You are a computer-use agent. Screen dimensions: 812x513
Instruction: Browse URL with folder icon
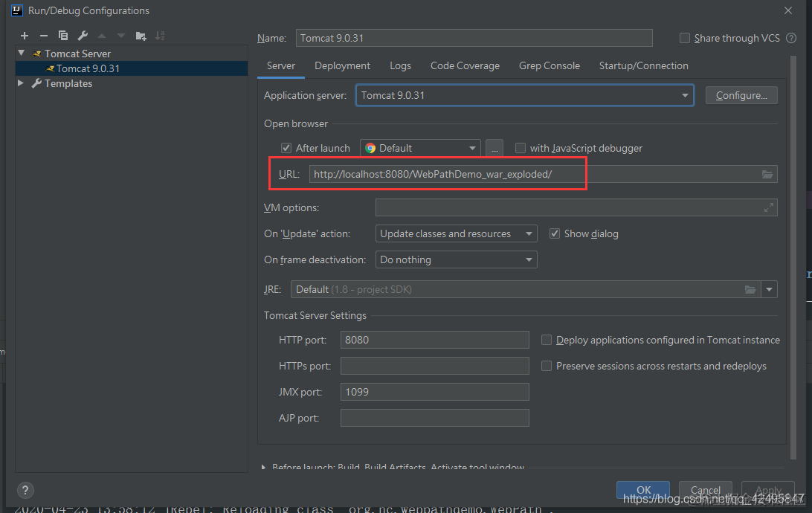[767, 175]
